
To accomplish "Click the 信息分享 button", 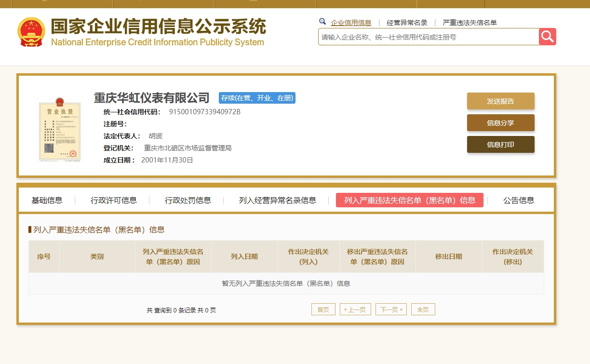I will pyautogui.click(x=500, y=123).
